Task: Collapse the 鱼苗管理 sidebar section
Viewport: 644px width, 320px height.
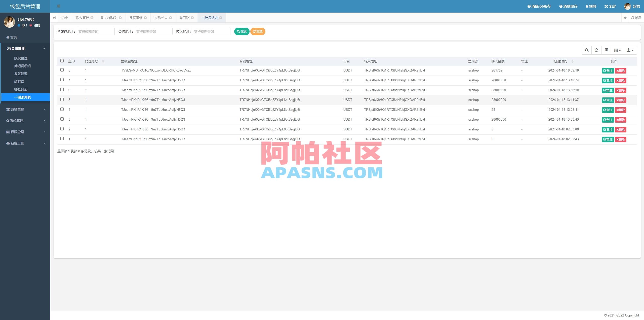Action: click(25, 48)
